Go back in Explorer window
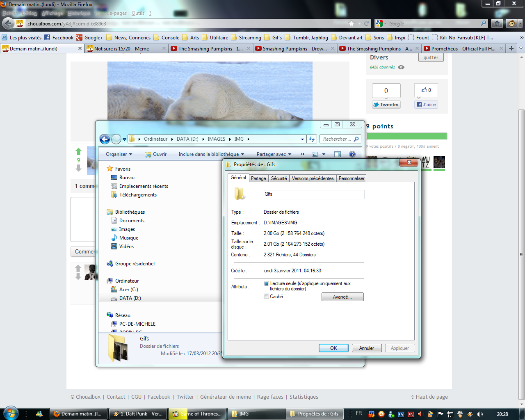 105,139
